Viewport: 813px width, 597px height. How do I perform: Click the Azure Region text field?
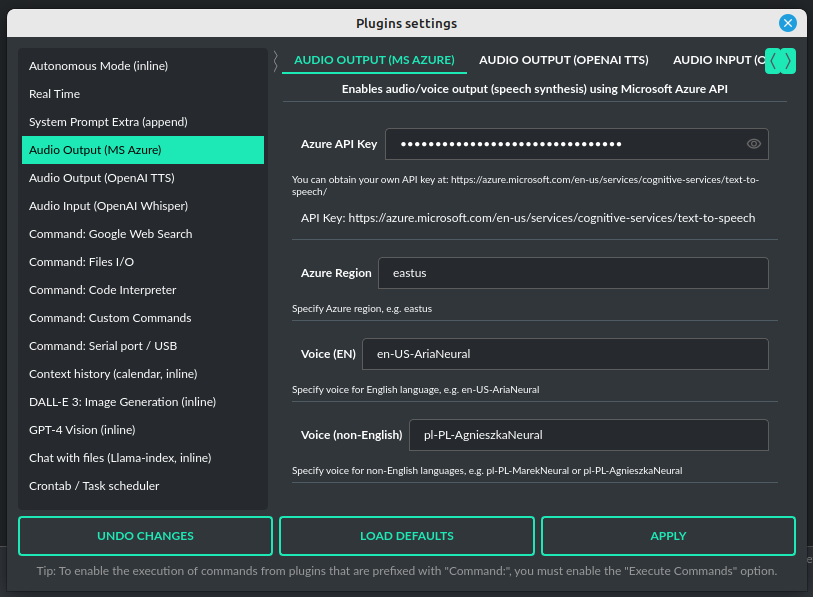coord(572,273)
